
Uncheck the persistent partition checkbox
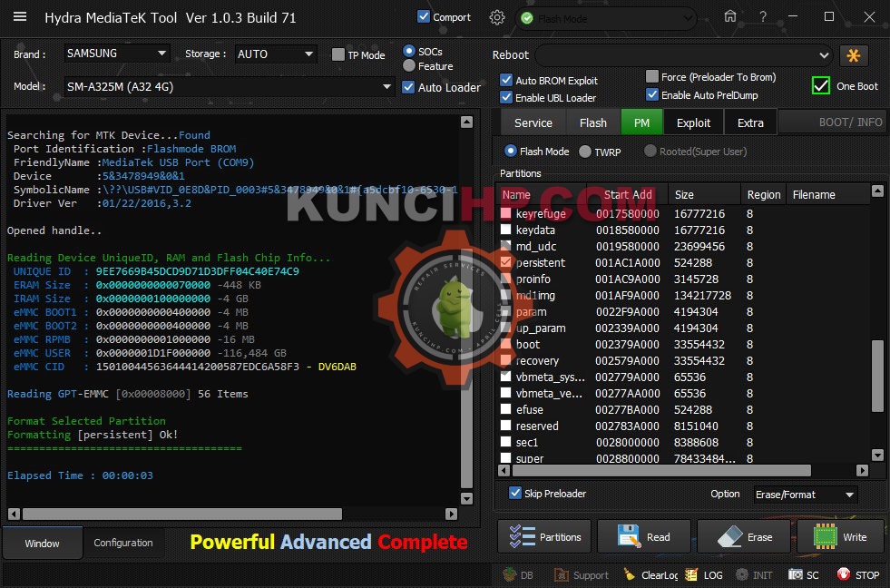[505, 262]
